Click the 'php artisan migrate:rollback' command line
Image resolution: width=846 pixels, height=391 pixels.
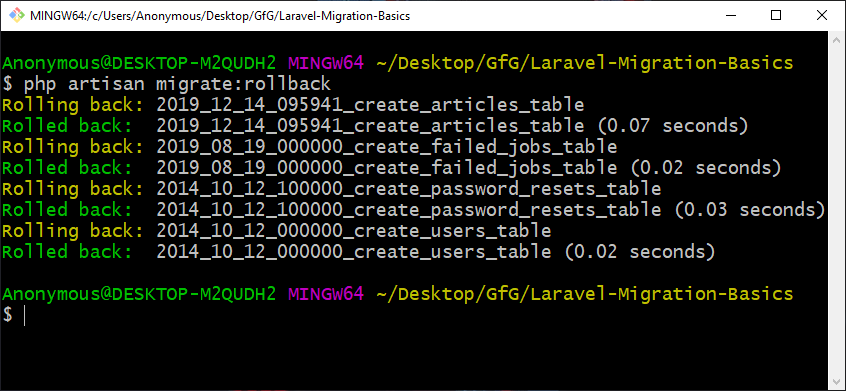pos(167,84)
